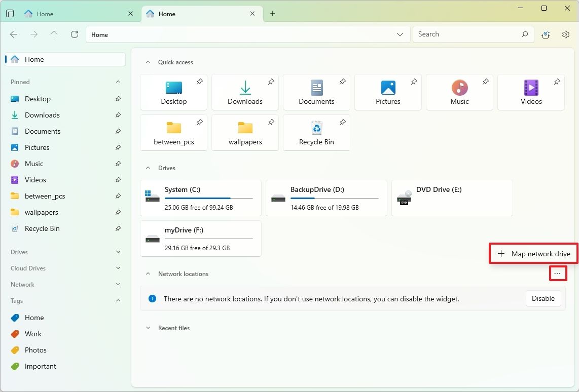Click the Refresh icon in the toolbar

[x=74, y=34]
